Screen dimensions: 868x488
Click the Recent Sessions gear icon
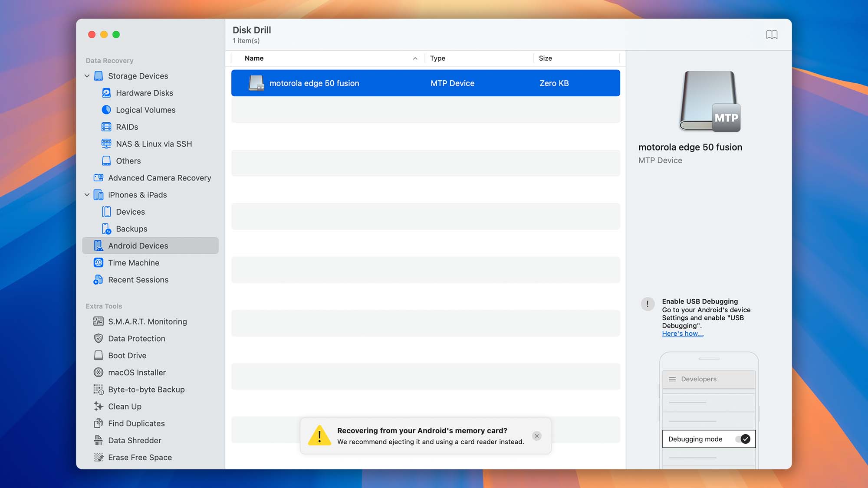point(98,280)
